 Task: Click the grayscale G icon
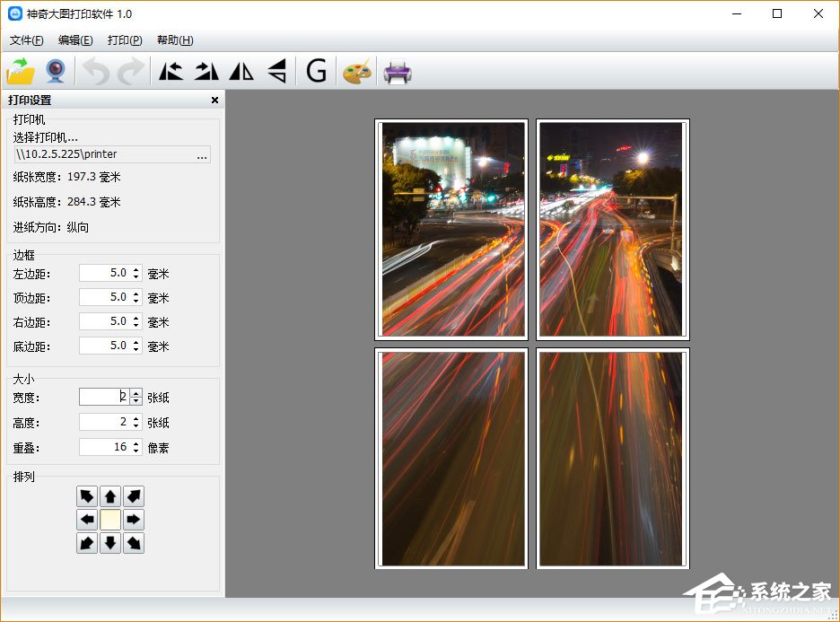[316, 70]
